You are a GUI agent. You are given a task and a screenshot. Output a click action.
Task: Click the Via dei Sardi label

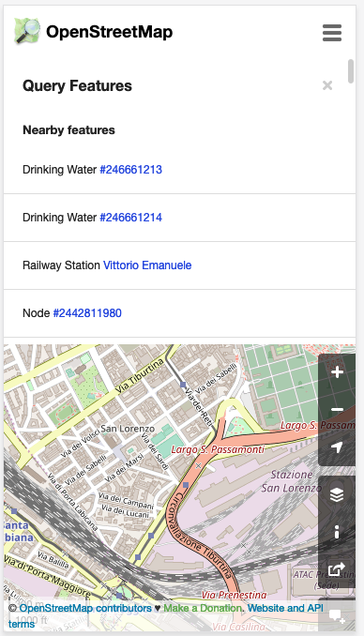(154, 450)
